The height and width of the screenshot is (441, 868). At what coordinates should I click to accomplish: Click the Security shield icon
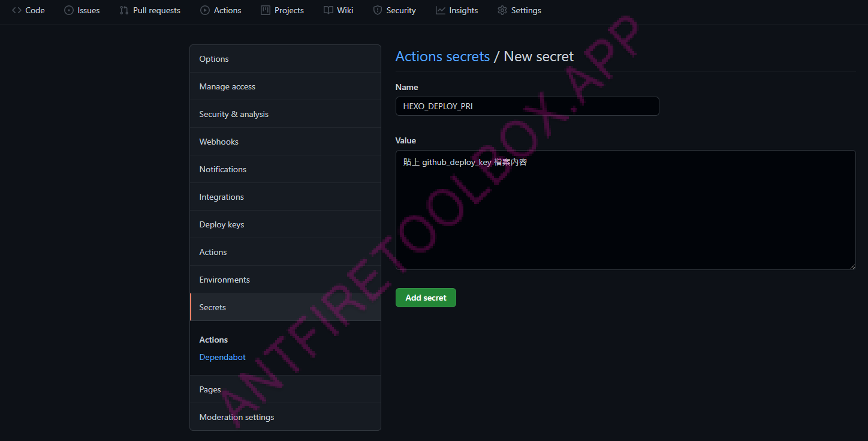[378, 10]
